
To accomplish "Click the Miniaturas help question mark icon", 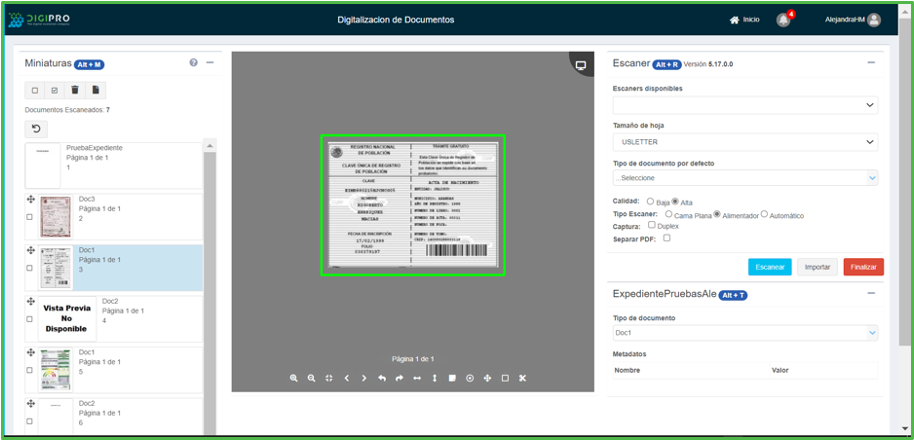I will coord(193,63).
